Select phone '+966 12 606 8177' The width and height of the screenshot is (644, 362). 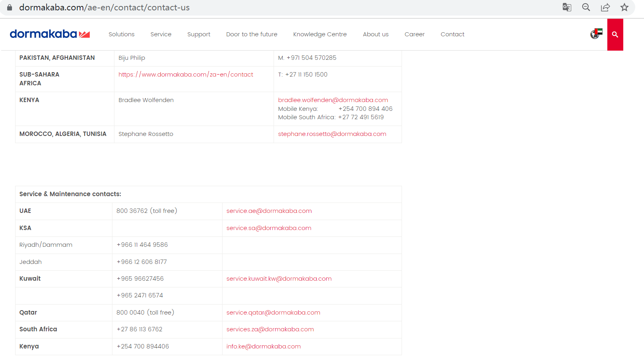[142, 262]
